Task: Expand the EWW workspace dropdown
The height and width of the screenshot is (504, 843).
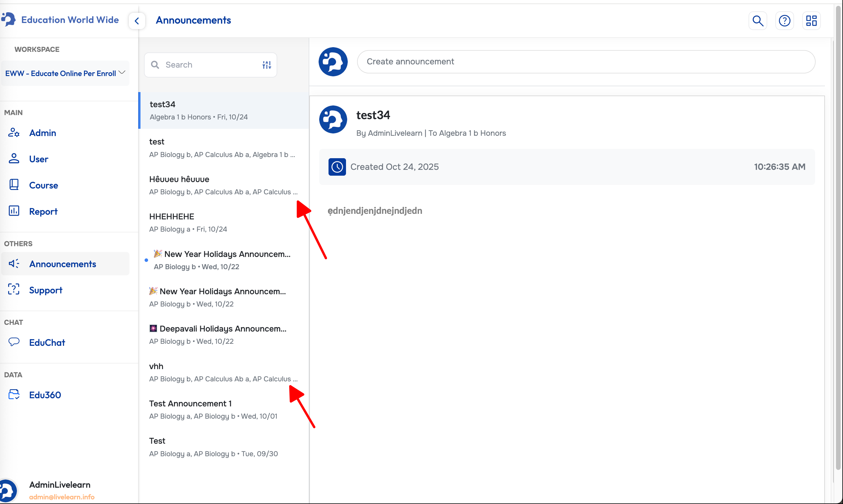Action: 65,73
